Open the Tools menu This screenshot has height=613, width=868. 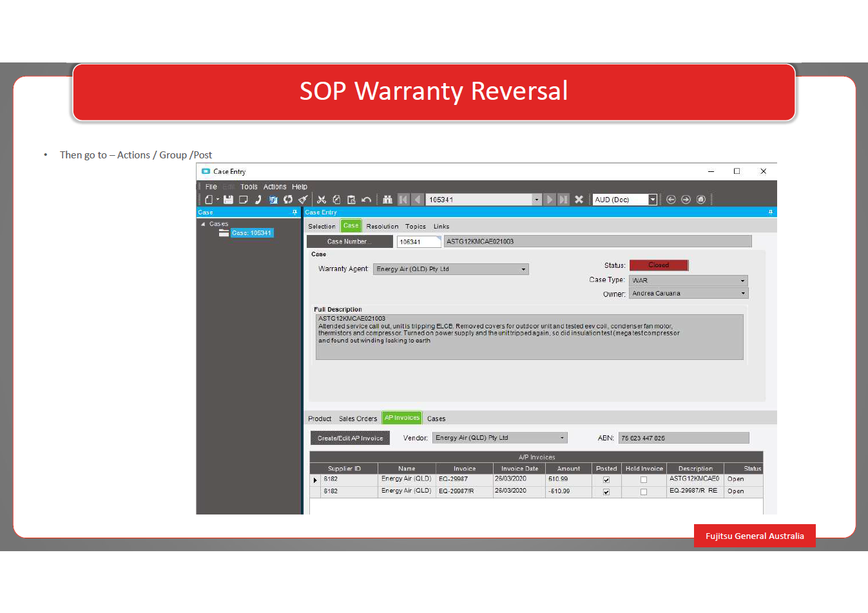[x=249, y=187]
